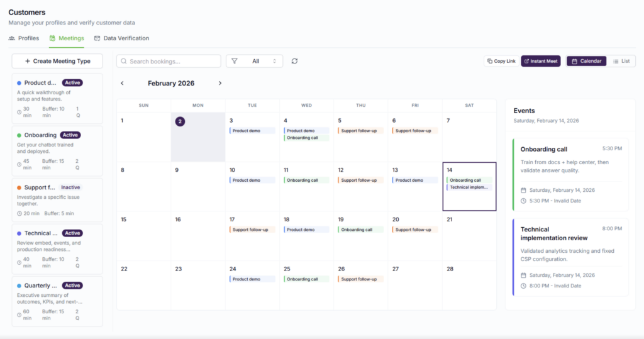Click clock icon in Technical implementation review event
This screenshot has height=339, width=644.
pos(523,286)
